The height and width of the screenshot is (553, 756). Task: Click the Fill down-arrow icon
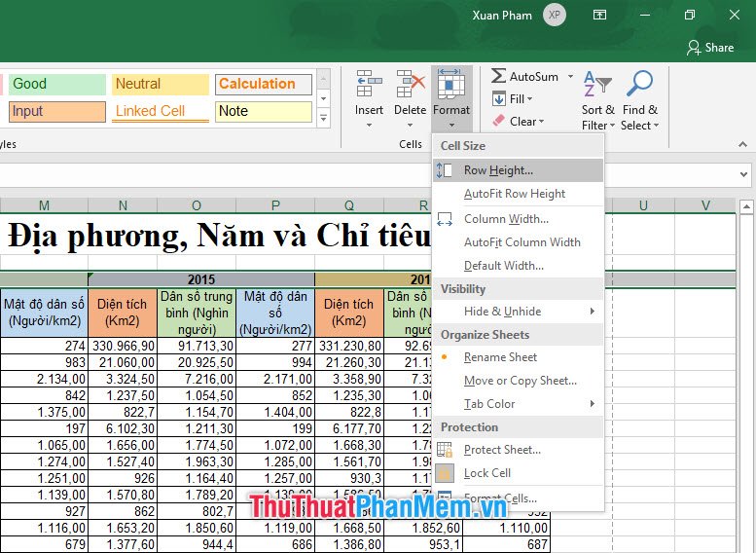499,99
